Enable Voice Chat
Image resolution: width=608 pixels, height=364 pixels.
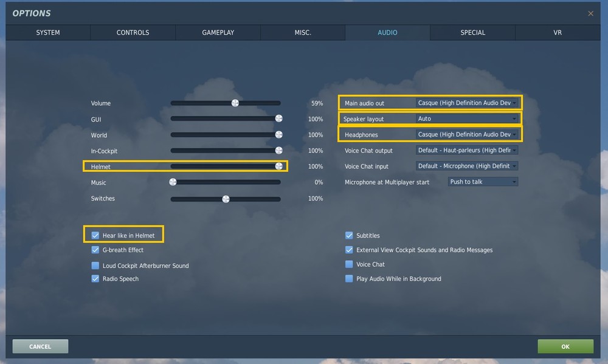(x=349, y=264)
